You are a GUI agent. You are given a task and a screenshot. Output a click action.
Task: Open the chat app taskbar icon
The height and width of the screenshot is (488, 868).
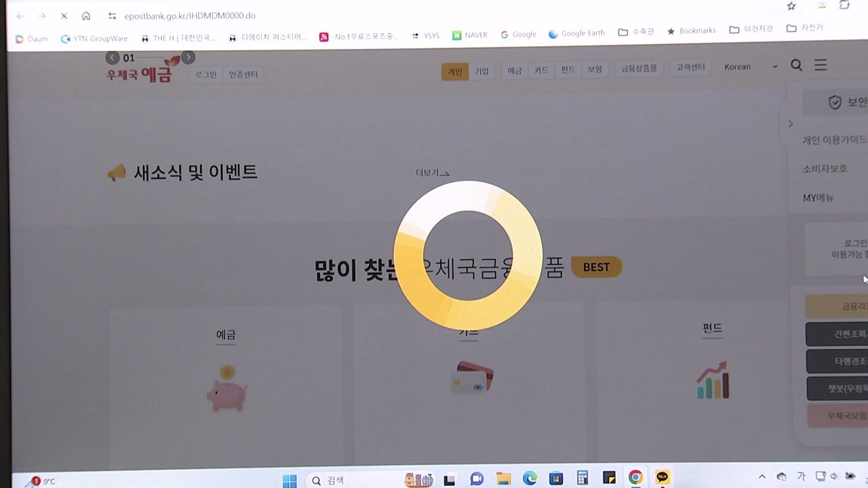click(477, 479)
